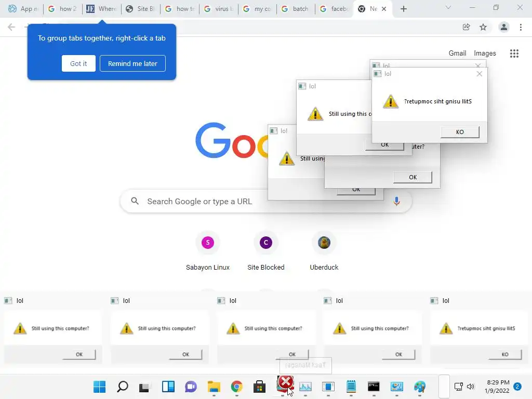Click KO in the mirrored lol dialog

pos(460,132)
